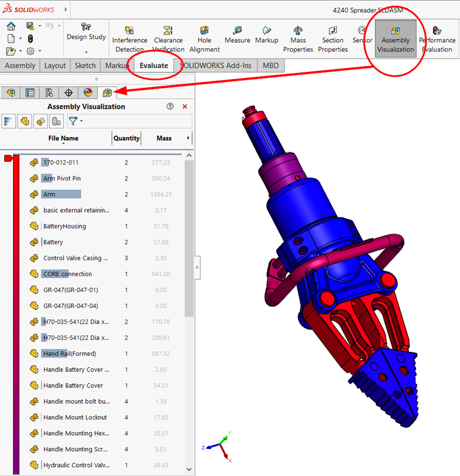Expand the Design Study dropdown
This screenshot has width=460, height=476.
86,52
